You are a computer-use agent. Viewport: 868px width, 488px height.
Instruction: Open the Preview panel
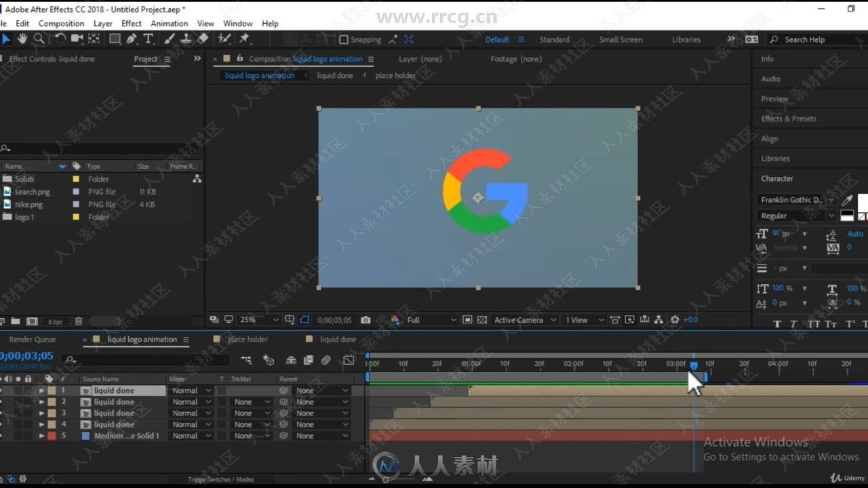774,98
